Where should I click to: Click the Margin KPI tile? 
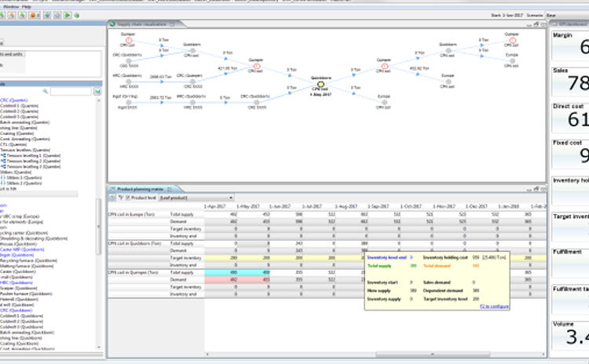pos(571,45)
